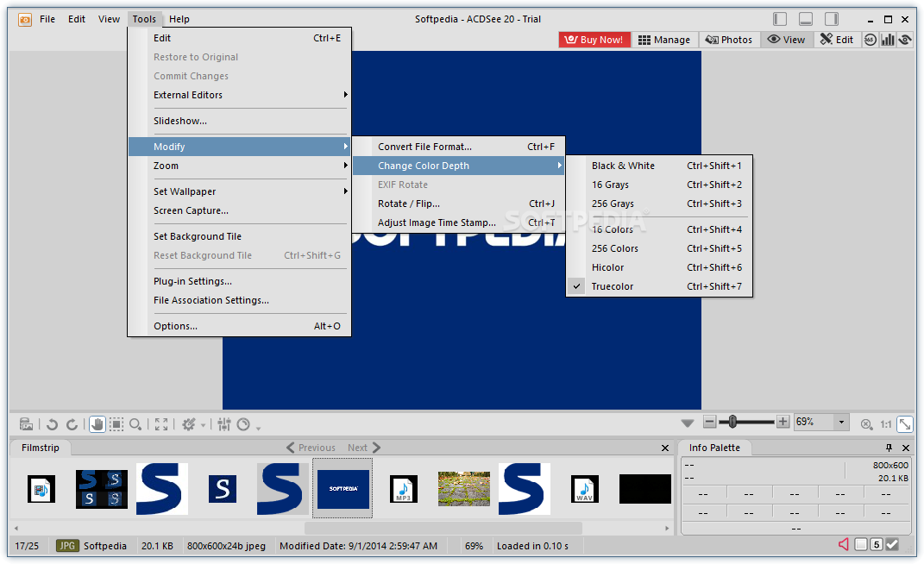Viewport: 924px width, 564px height.
Task: Toggle the right pane layout icon
Action: click(x=832, y=19)
